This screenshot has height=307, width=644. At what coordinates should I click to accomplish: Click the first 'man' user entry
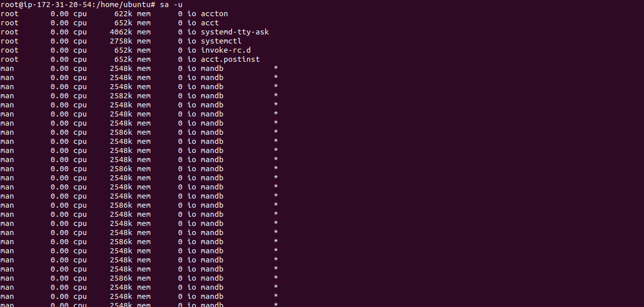pyautogui.click(x=7, y=68)
